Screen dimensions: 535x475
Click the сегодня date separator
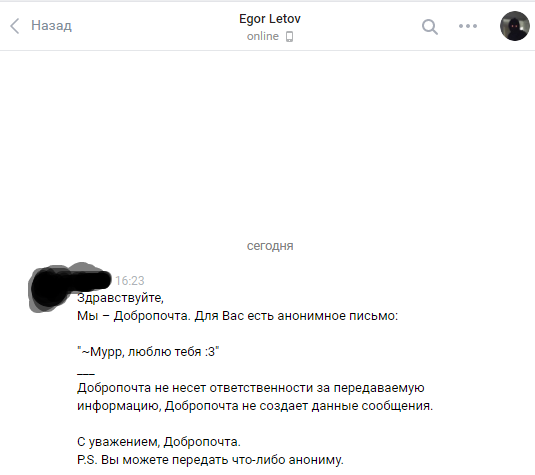click(x=270, y=246)
